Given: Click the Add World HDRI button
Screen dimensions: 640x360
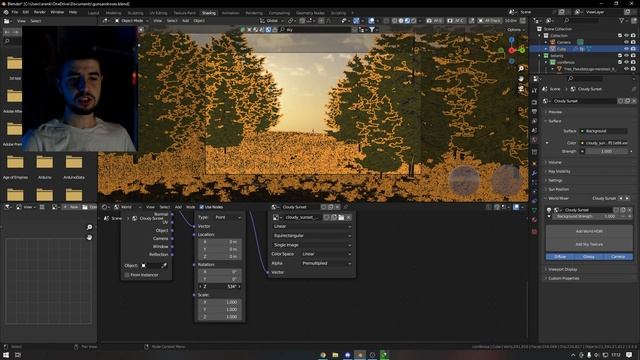Looking at the screenshot, I should [589, 231].
